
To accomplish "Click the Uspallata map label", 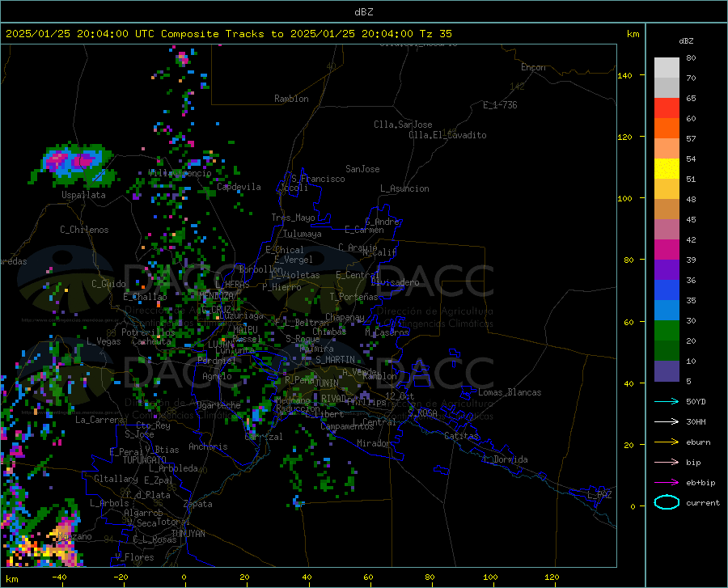I will pos(83,195).
